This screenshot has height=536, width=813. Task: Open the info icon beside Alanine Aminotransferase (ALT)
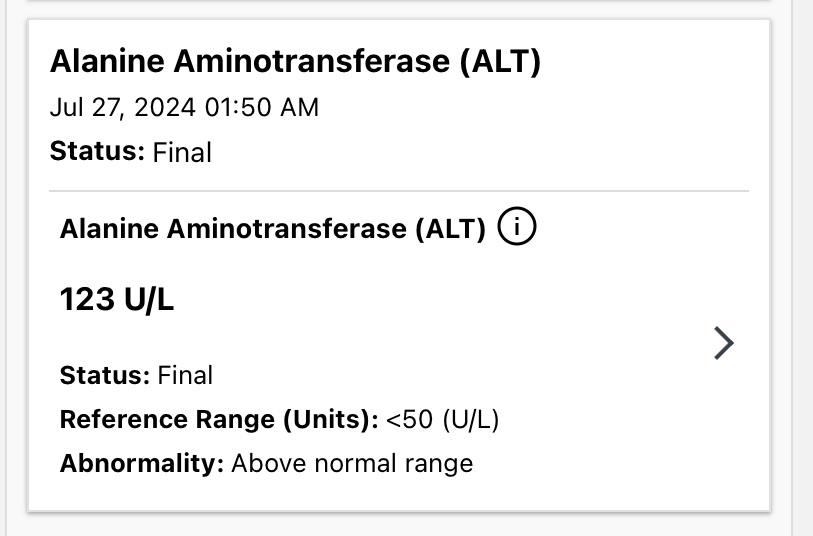pyautogui.click(x=516, y=227)
